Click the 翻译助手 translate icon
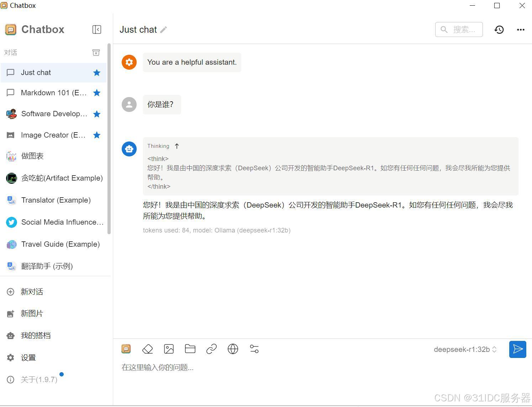 click(x=11, y=266)
